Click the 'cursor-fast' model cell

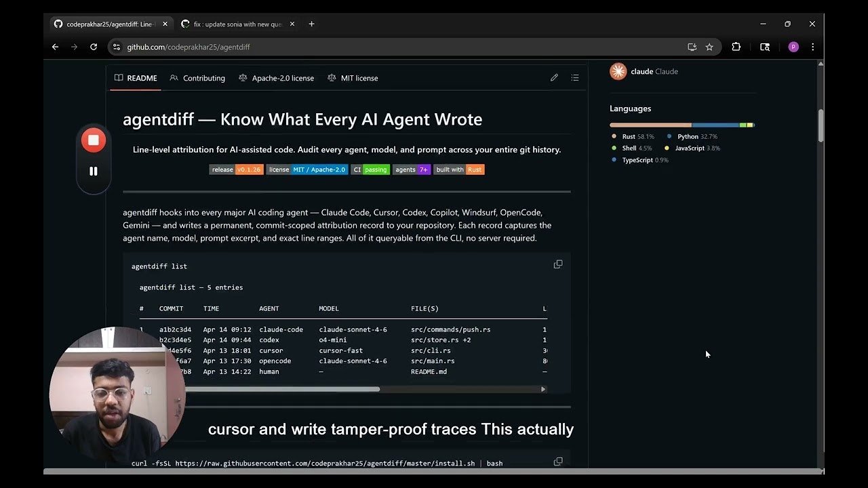(x=340, y=350)
